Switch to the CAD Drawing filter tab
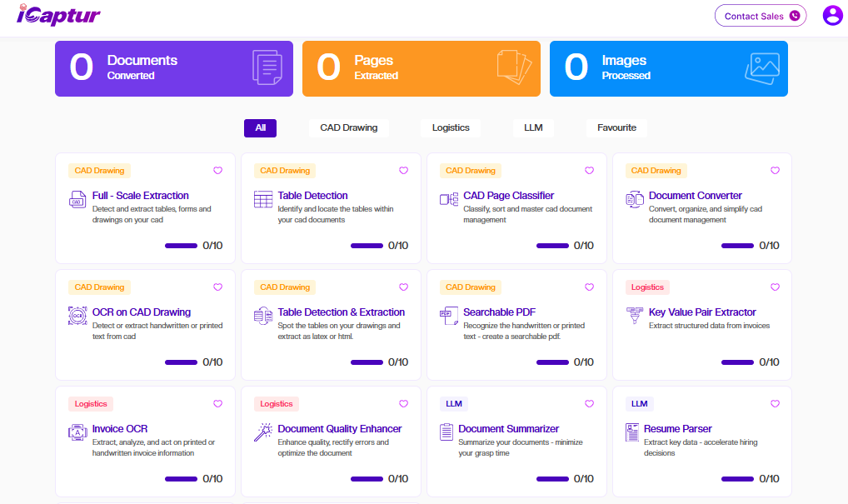This screenshot has width=848, height=504. pyautogui.click(x=348, y=128)
